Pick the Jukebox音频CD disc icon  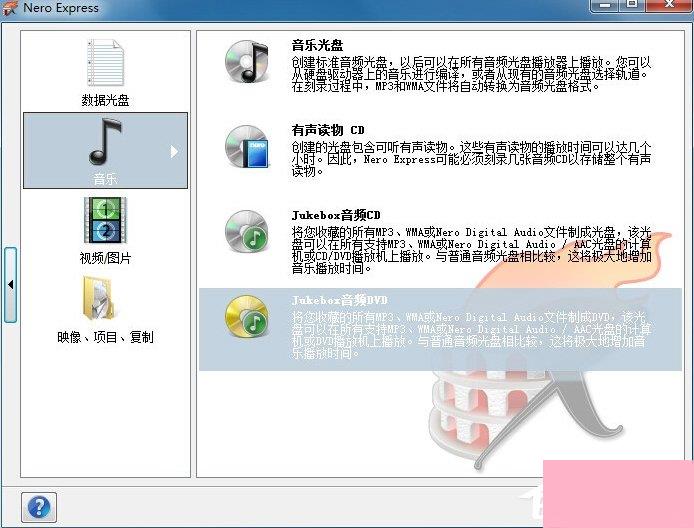[x=247, y=231]
